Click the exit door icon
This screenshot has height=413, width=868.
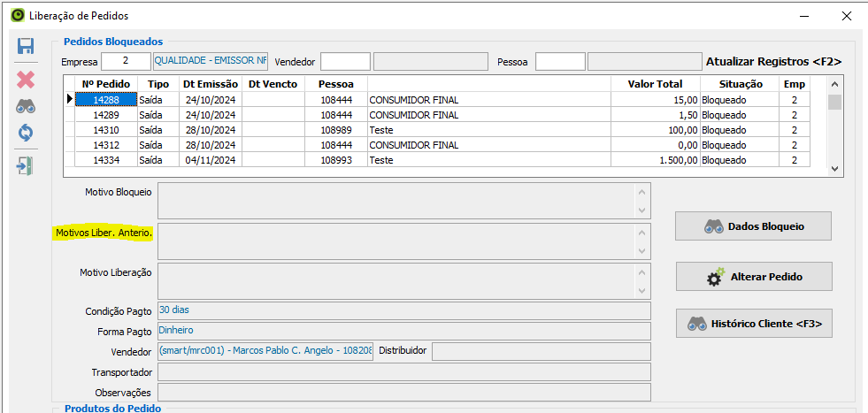[26, 165]
